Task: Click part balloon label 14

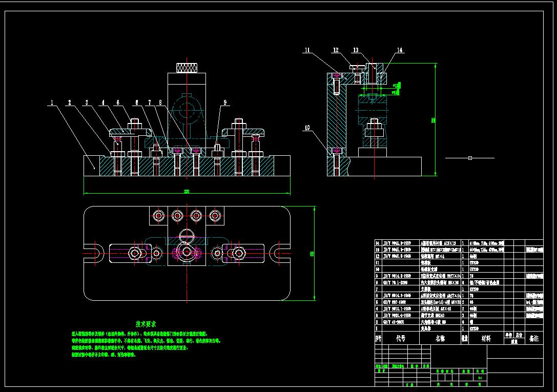Action: tap(400, 50)
